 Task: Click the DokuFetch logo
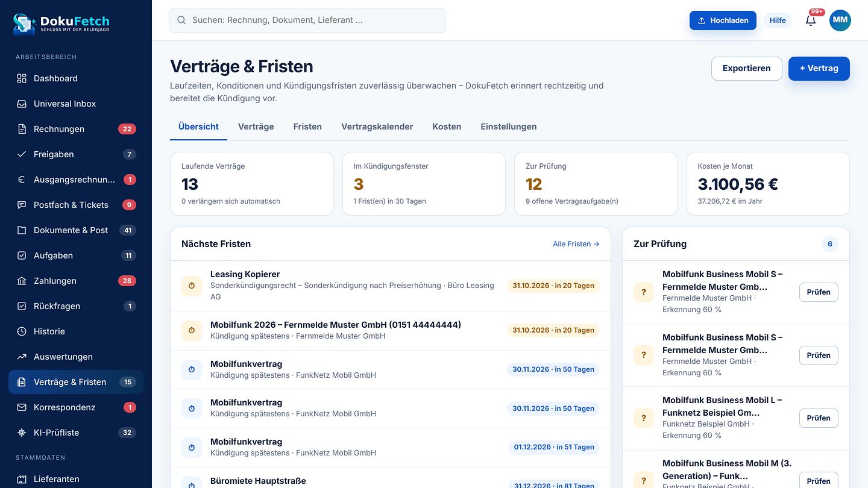[x=61, y=23]
